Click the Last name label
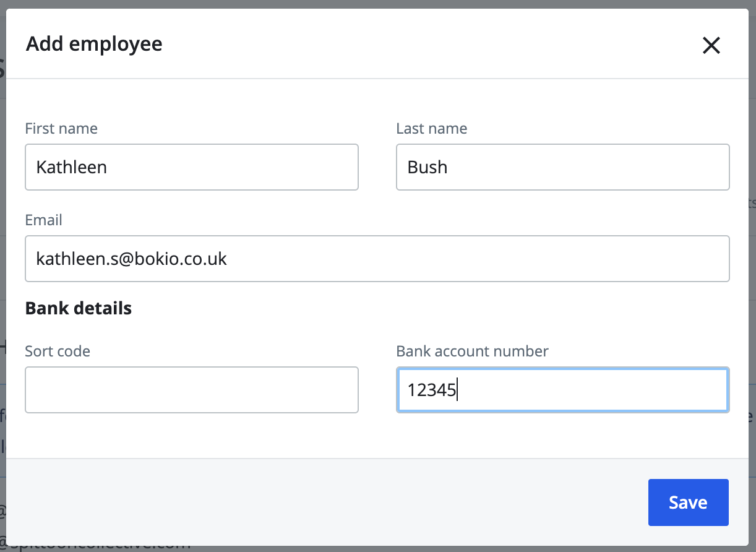The width and height of the screenshot is (756, 552). click(x=431, y=128)
